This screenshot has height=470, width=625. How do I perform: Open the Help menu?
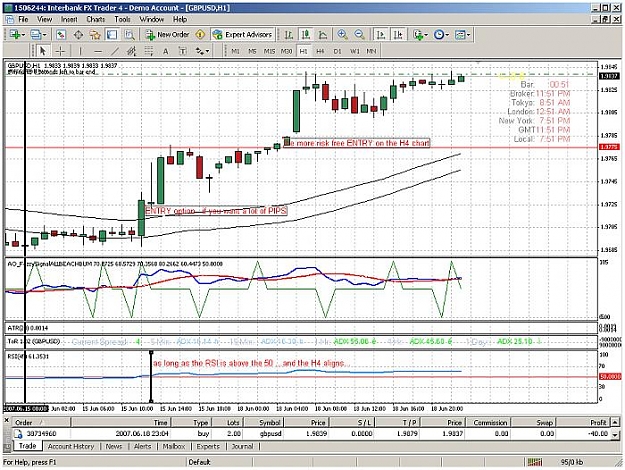pos(179,19)
